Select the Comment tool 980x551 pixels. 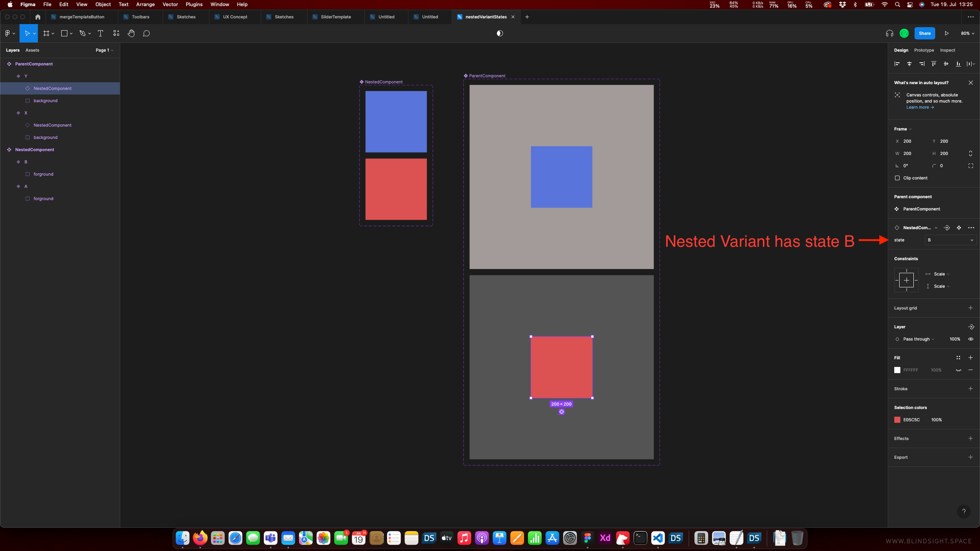[146, 33]
